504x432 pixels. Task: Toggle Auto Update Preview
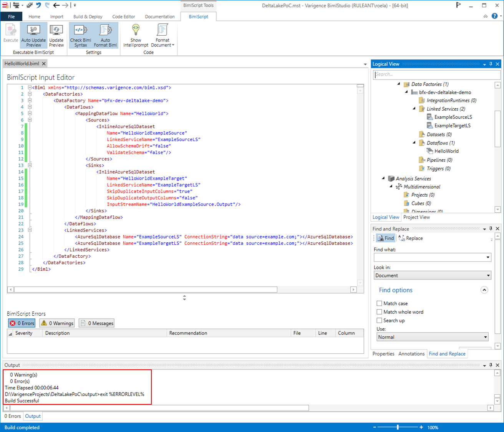click(x=33, y=35)
